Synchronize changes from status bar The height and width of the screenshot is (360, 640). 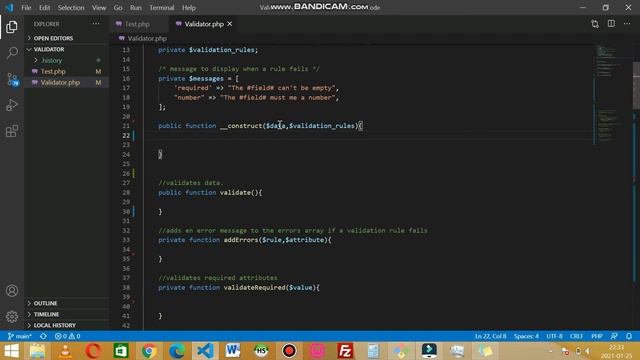coord(43,336)
